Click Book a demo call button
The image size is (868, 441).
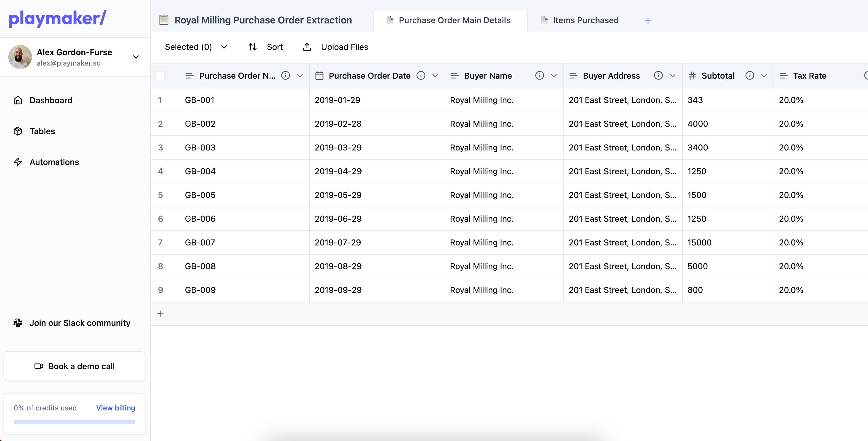click(75, 366)
